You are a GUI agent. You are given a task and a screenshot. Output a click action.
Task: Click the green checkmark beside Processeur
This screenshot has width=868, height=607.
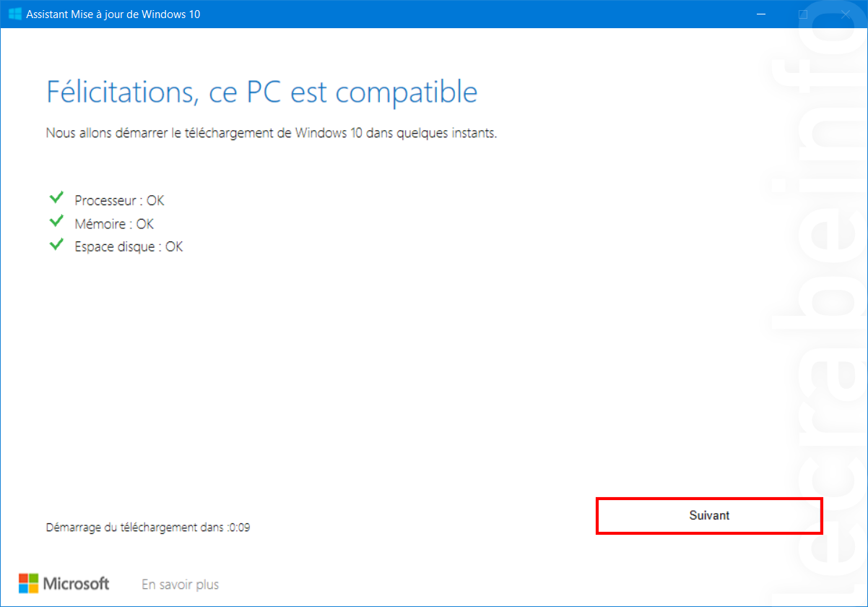56,198
